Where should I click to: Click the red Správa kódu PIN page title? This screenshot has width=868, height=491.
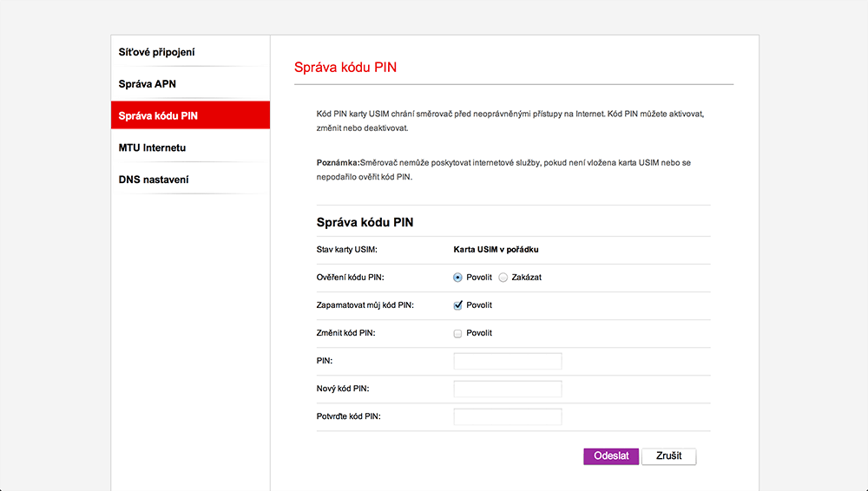pos(345,68)
